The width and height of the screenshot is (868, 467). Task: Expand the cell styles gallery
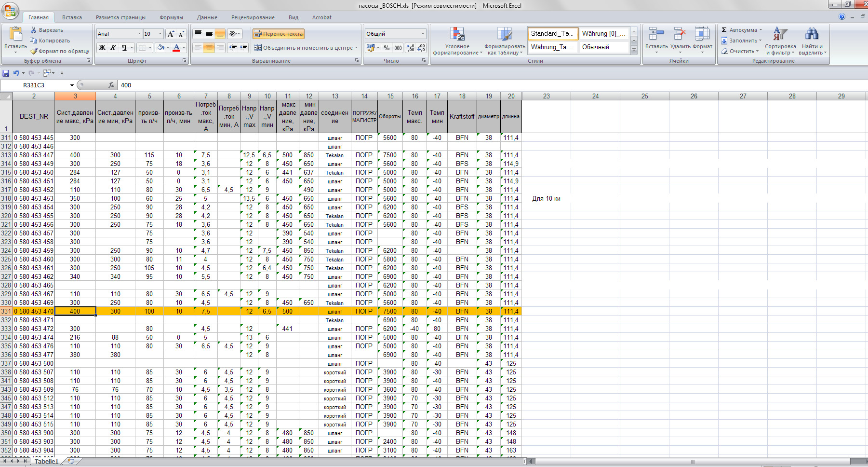[634, 50]
